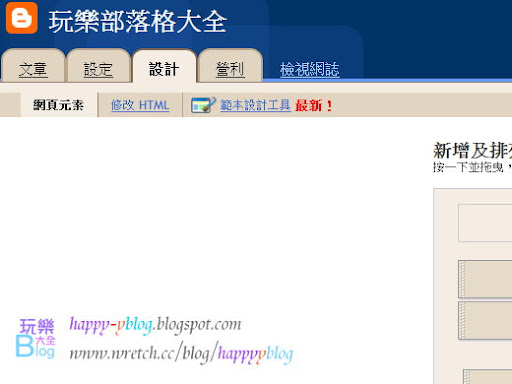Click the 檢視網誌 link
512x384 pixels.
pyautogui.click(x=310, y=69)
